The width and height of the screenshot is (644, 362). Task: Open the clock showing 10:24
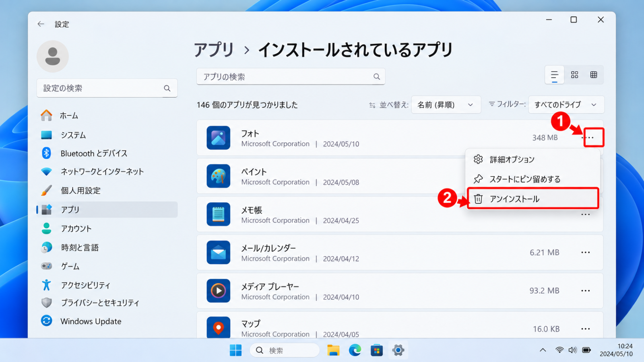pyautogui.click(x=616, y=350)
